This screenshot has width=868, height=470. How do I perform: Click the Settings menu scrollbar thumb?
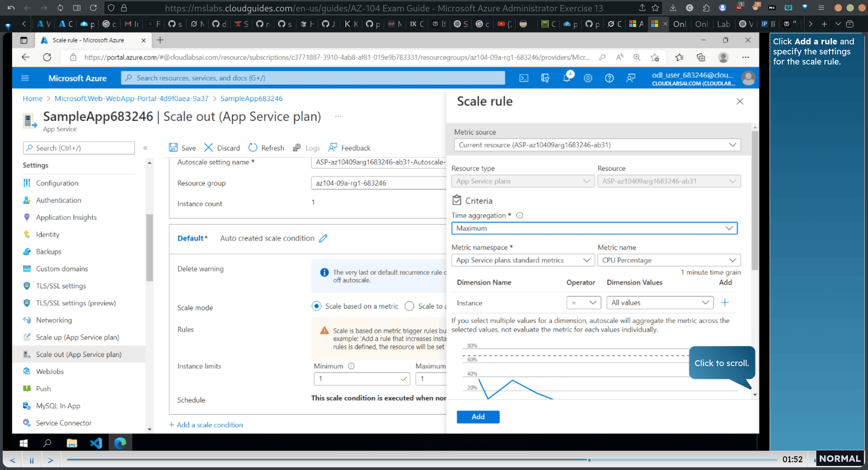click(x=149, y=247)
